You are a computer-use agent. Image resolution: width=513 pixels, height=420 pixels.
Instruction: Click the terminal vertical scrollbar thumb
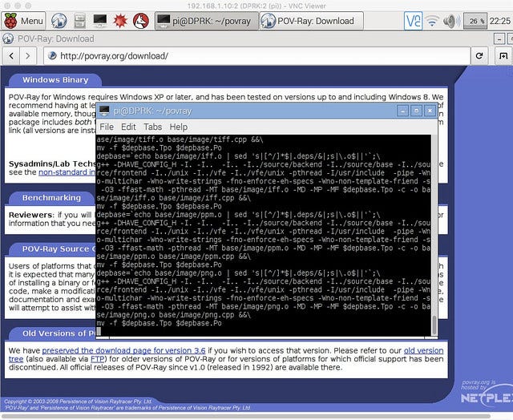[x=434, y=325]
